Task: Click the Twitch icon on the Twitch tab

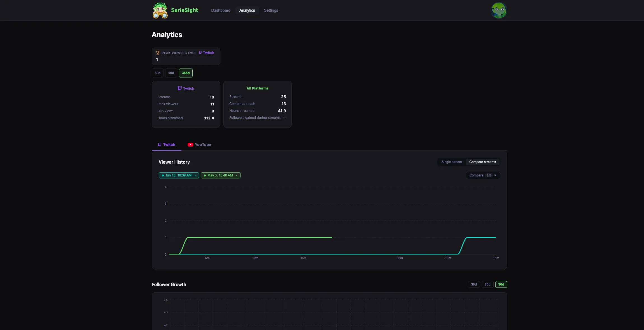Action: (x=160, y=145)
